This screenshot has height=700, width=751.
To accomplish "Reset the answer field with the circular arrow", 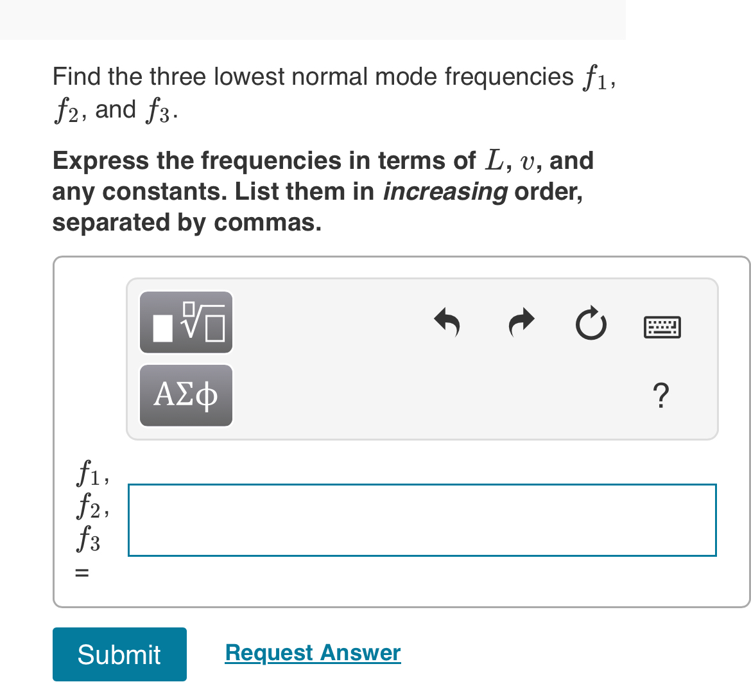I will 591,323.
